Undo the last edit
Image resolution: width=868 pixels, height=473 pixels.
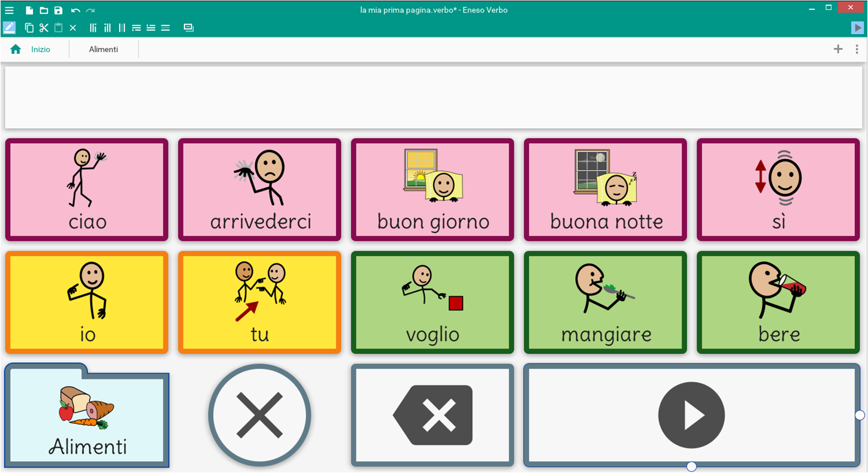pyautogui.click(x=75, y=10)
